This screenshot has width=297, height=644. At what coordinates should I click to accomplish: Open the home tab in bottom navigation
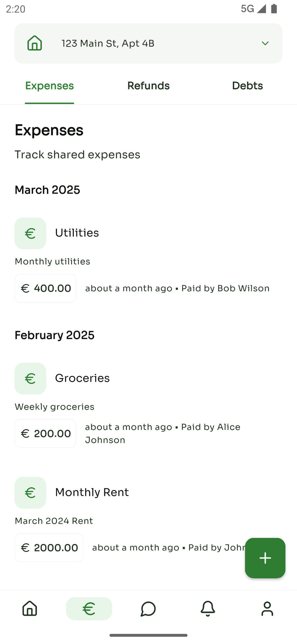[x=30, y=608]
